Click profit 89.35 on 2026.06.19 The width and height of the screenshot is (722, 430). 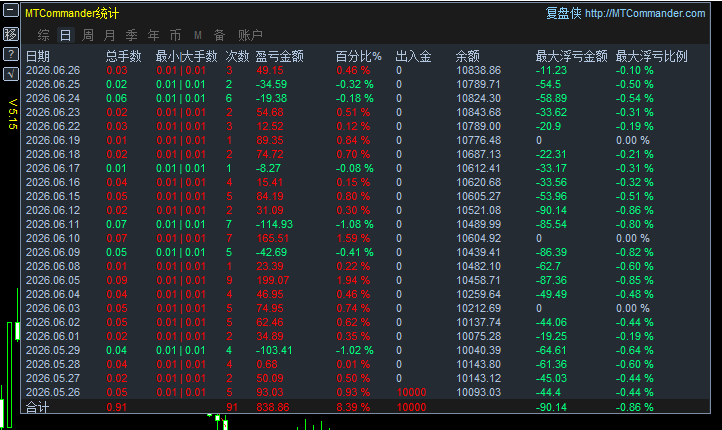click(270, 140)
